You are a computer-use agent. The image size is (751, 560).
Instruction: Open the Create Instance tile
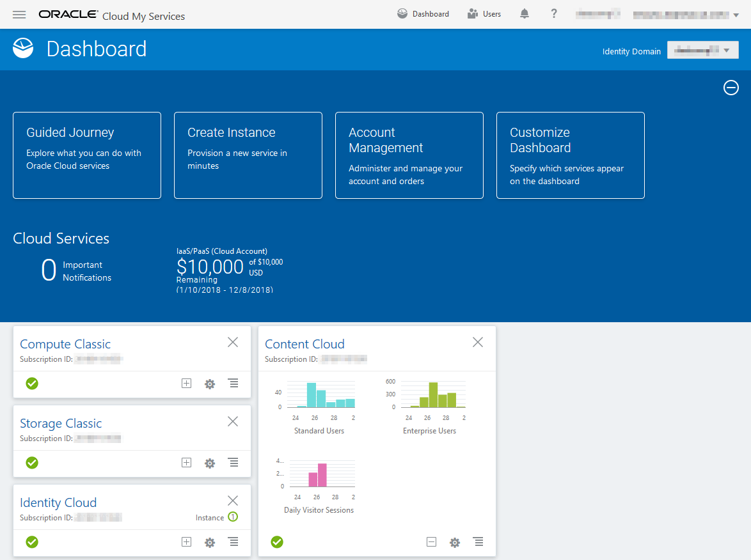pos(248,155)
